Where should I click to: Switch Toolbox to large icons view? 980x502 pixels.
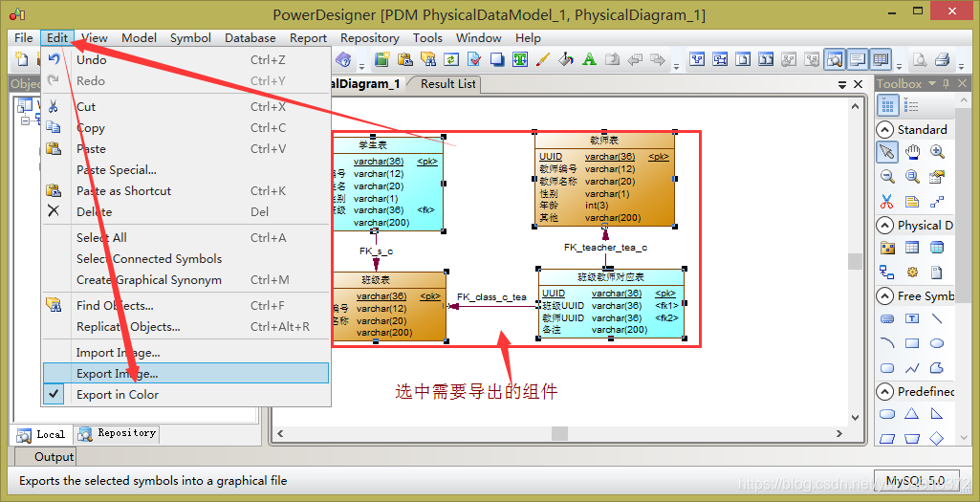click(887, 105)
